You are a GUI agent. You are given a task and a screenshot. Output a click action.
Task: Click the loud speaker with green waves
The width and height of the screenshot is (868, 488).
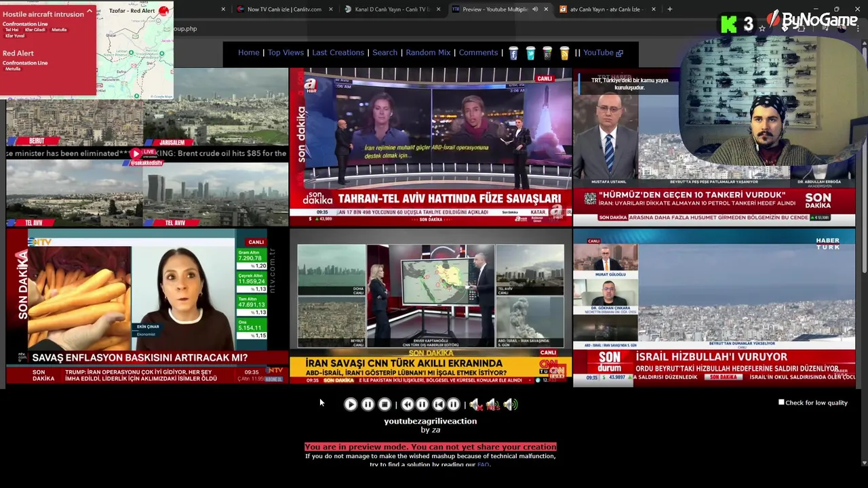point(510,405)
